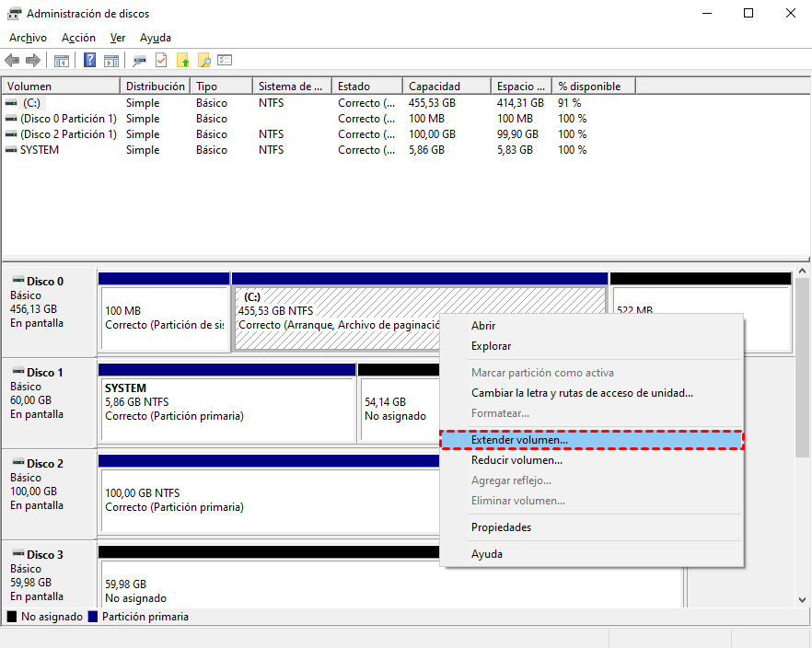Click the 100 MB partition on Disco 0

163,318
